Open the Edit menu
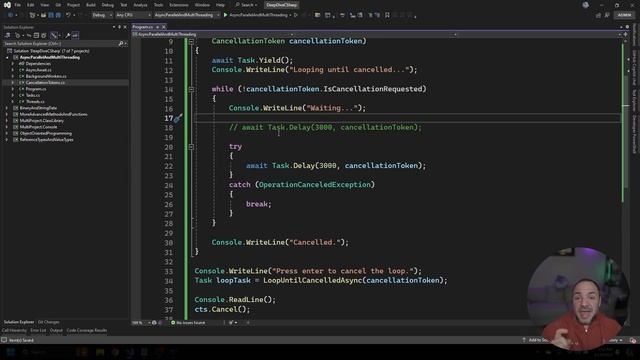The image size is (640, 360). click(31, 5)
